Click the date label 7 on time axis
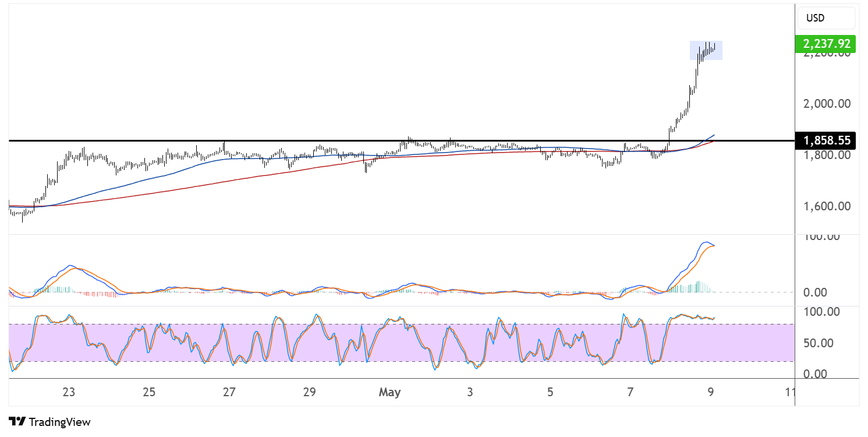The height and width of the screenshot is (437, 868). point(630,392)
